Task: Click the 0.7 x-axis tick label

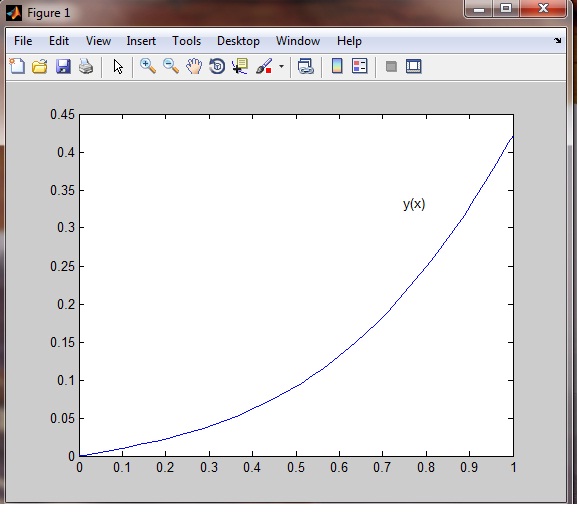Action: click(x=382, y=468)
